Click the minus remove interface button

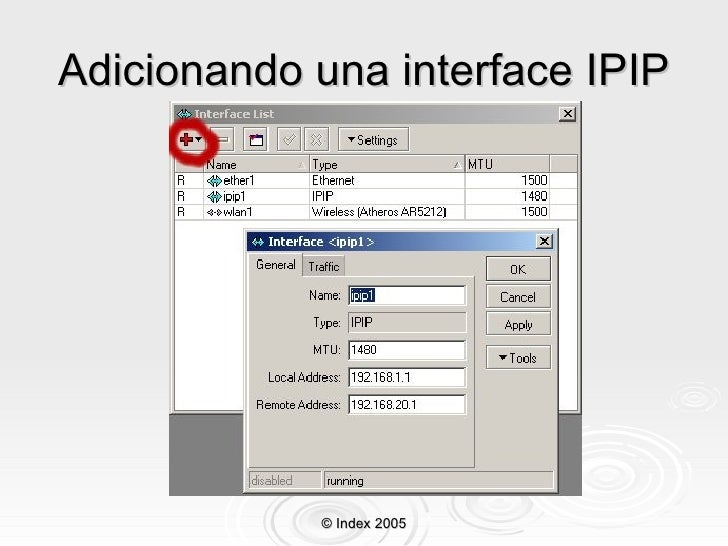pos(223,139)
